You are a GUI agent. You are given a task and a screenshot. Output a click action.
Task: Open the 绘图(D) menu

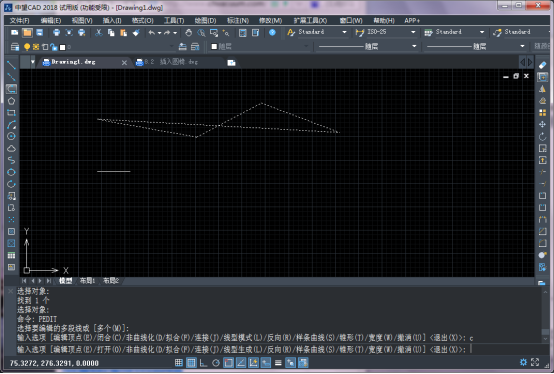point(205,20)
